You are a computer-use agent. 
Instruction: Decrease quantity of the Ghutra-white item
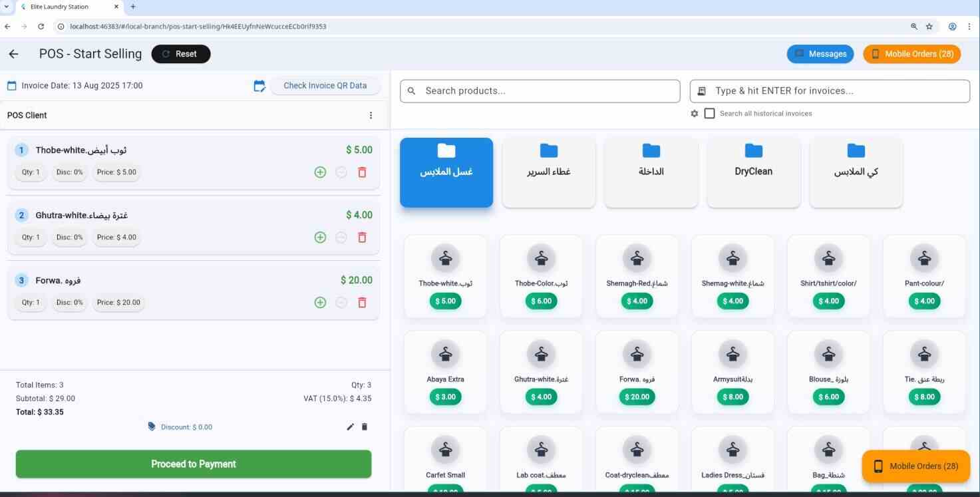(341, 237)
